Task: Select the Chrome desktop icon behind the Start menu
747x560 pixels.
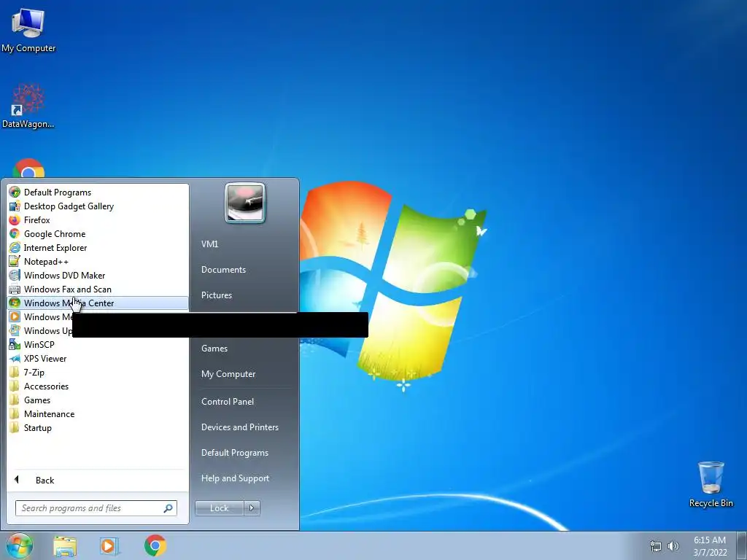Action: click(28, 168)
